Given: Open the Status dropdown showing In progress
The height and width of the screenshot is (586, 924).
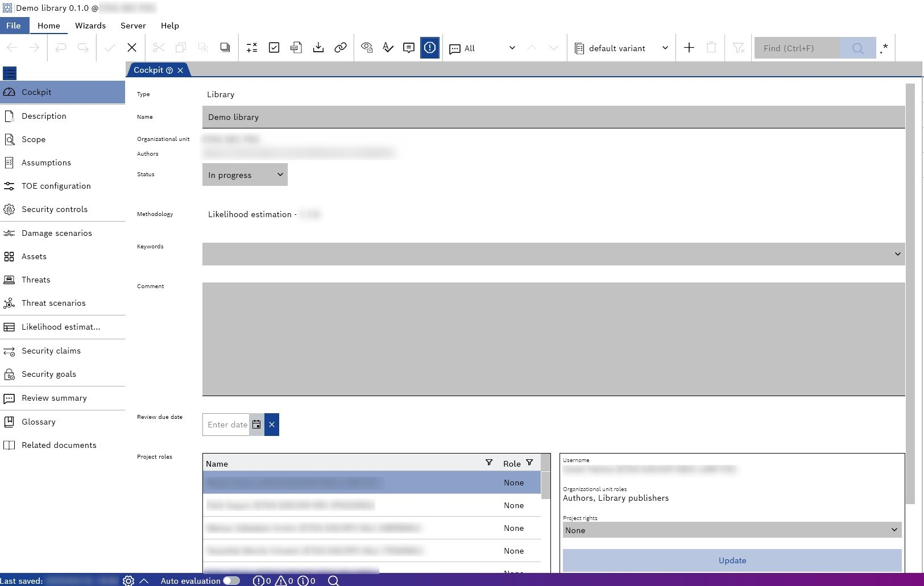Looking at the screenshot, I should click(x=245, y=174).
